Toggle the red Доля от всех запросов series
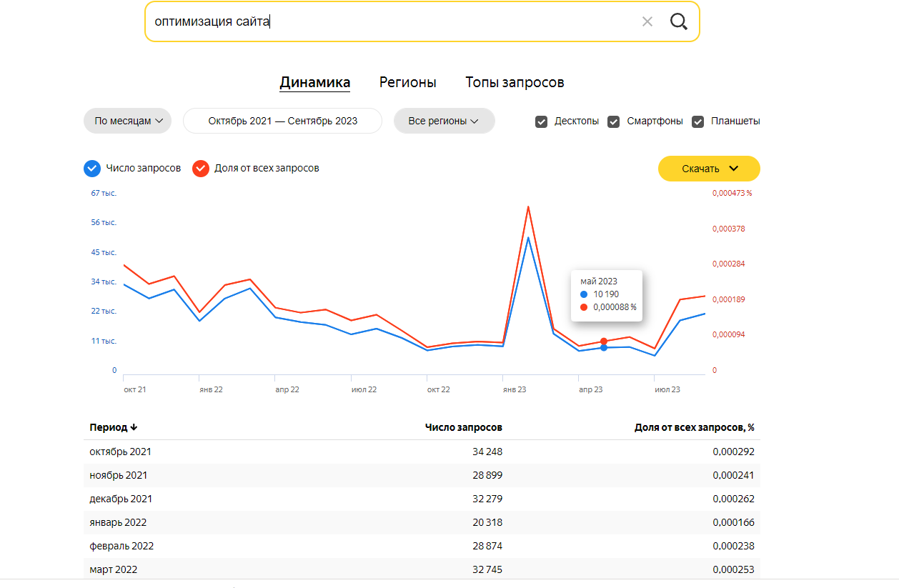This screenshot has height=588, width=899. click(x=201, y=169)
